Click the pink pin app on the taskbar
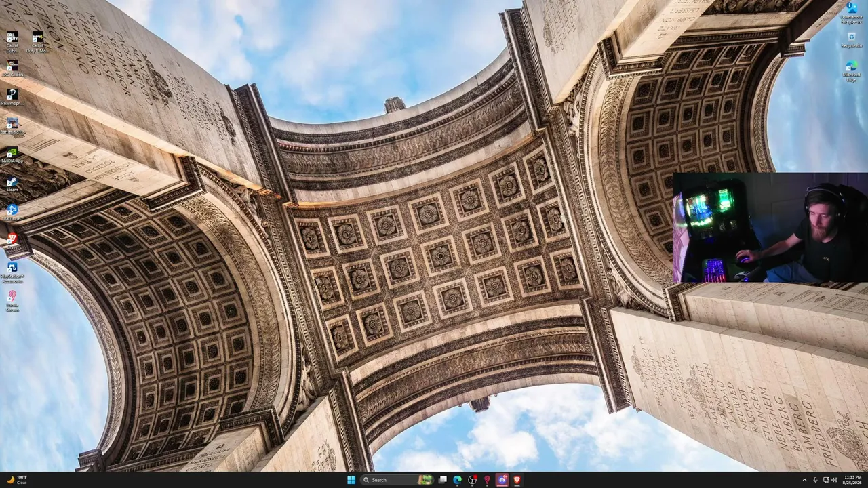The image size is (868, 488). point(488,480)
